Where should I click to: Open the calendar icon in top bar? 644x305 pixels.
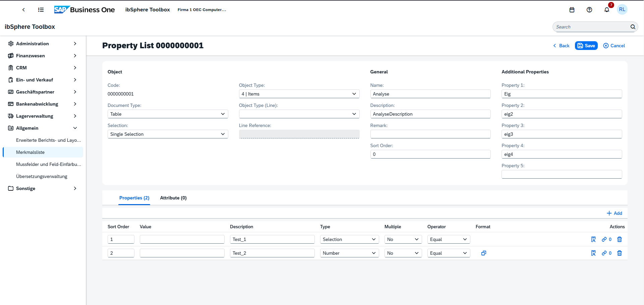pos(572,10)
